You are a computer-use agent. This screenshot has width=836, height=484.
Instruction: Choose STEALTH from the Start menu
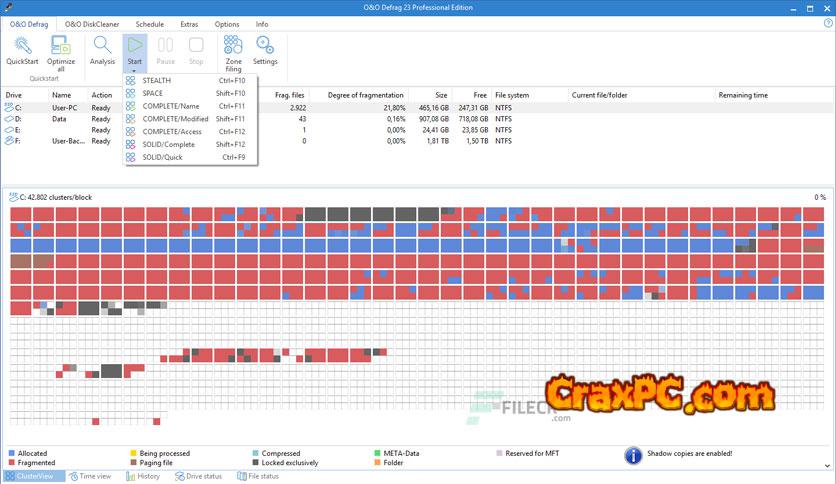[157, 80]
